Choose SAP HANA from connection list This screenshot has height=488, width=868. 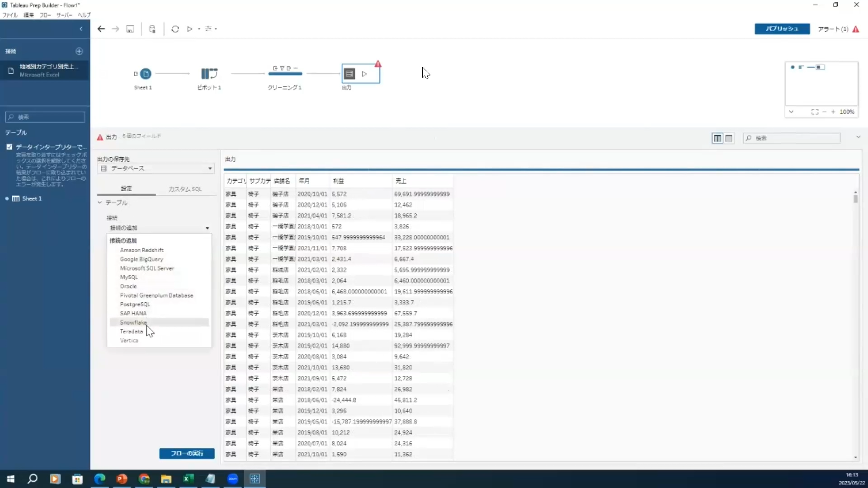[133, 313]
